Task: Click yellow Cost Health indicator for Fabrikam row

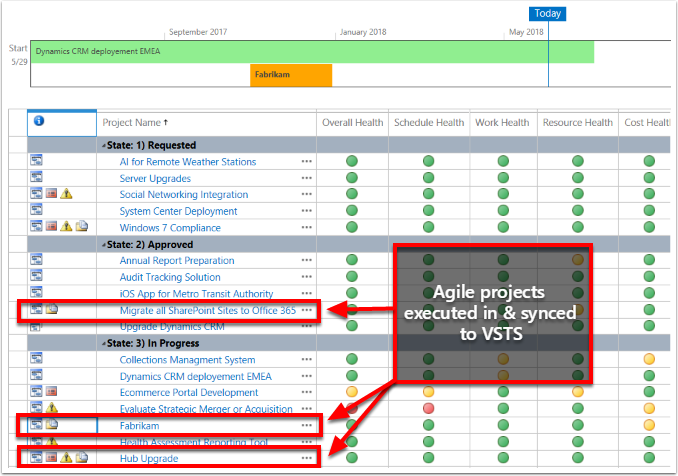Action: (x=649, y=425)
